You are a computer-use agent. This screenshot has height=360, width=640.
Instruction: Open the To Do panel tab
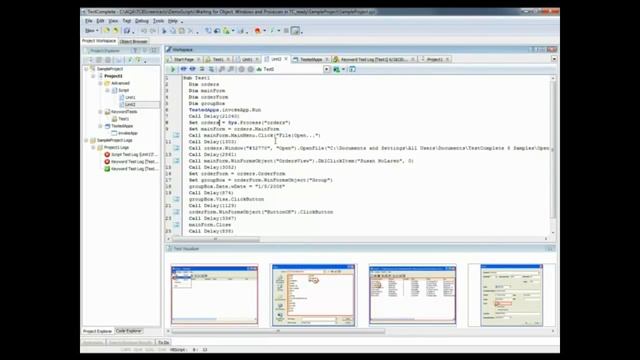tap(163, 342)
